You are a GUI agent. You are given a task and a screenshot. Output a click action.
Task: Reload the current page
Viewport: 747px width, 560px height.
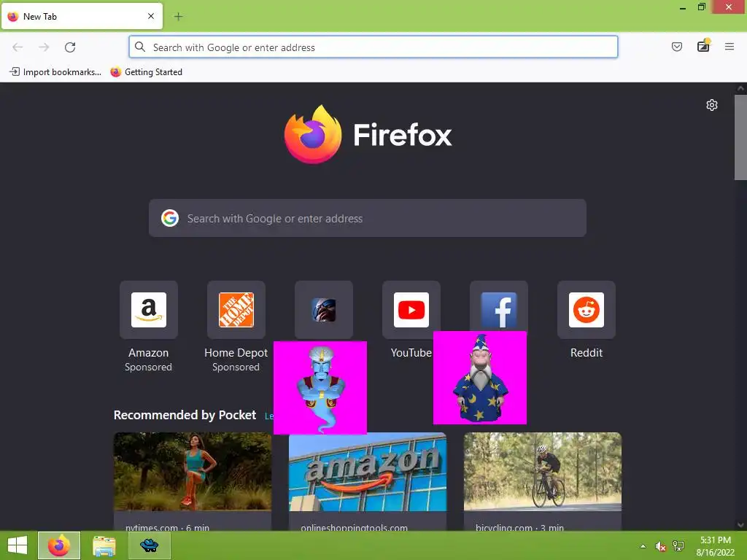pyautogui.click(x=70, y=47)
